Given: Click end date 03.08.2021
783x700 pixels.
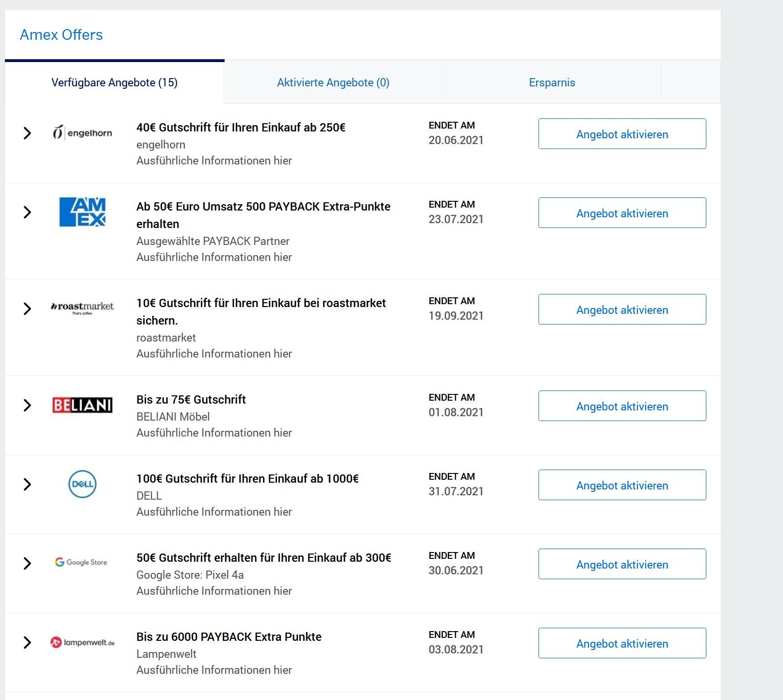Looking at the screenshot, I should coord(456,650).
